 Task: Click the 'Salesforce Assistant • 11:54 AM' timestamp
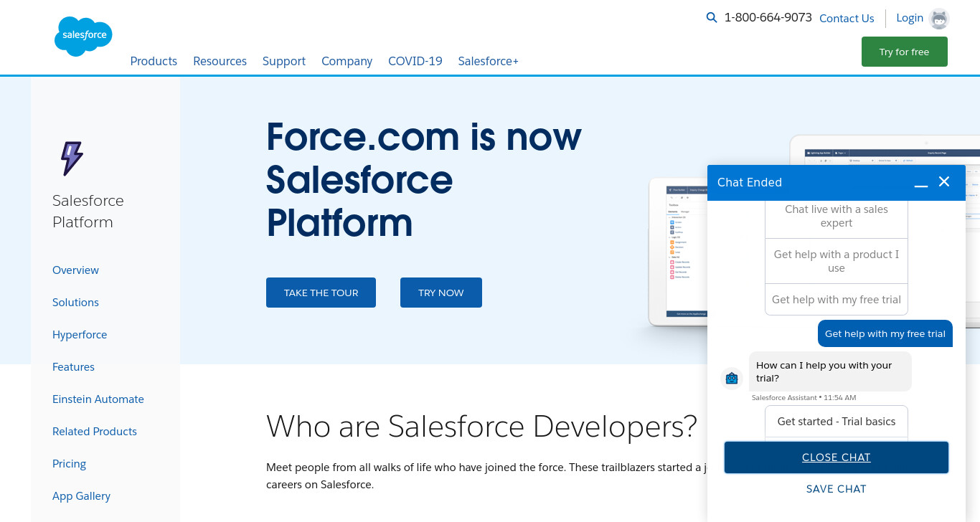tap(804, 398)
